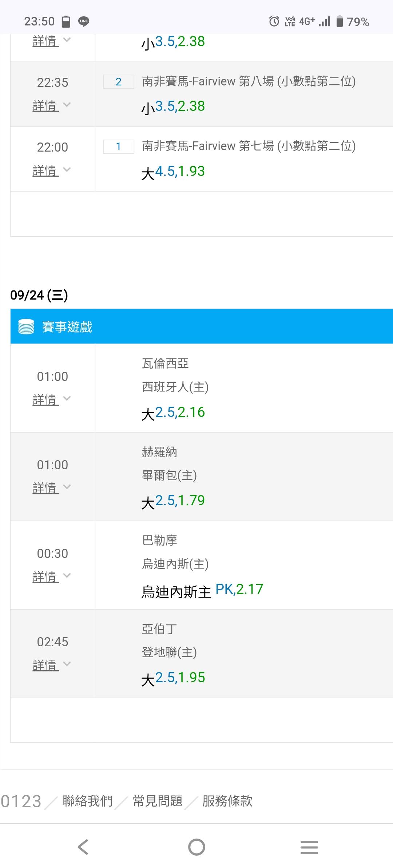Expand 詳情 chevron for the 00:30 match

(x=67, y=576)
